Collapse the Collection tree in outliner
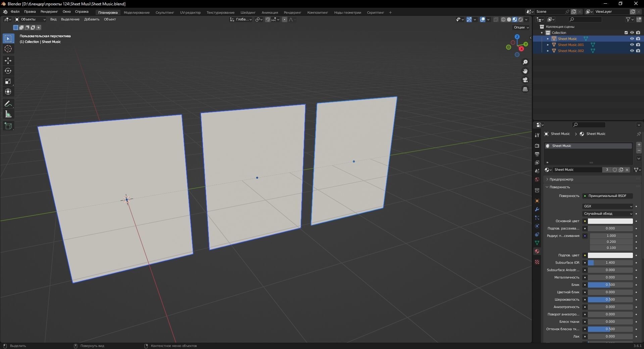 click(x=542, y=33)
